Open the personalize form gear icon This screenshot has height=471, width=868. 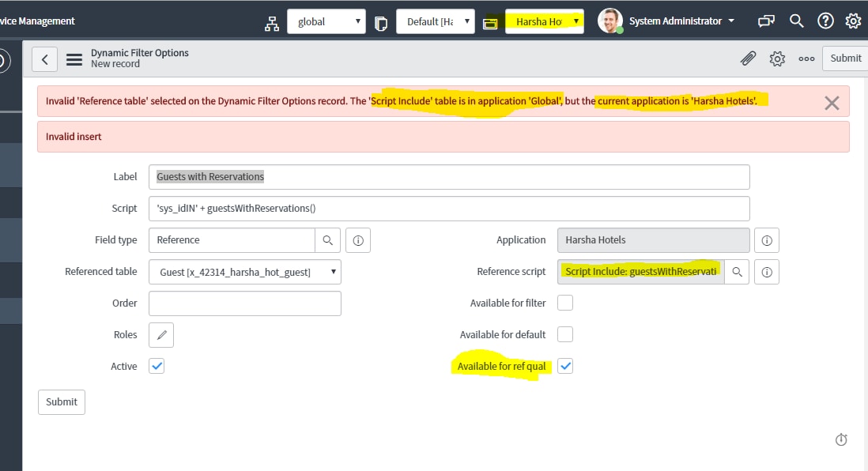(777, 58)
